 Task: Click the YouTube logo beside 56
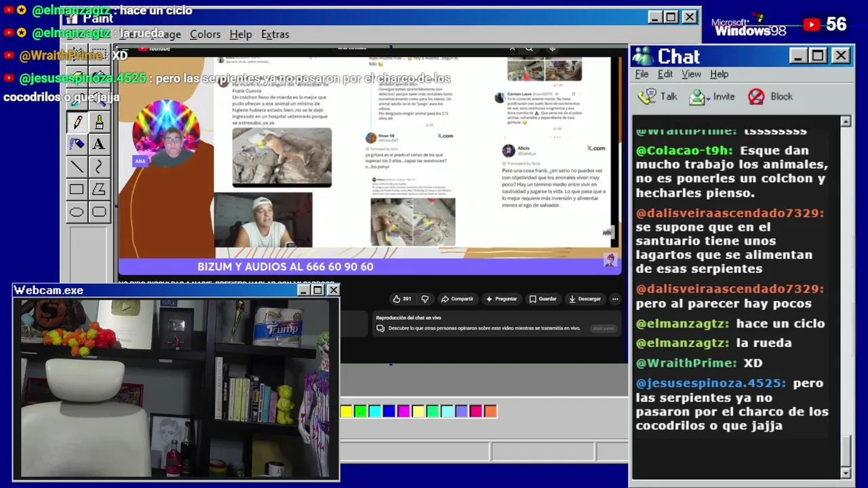(812, 24)
